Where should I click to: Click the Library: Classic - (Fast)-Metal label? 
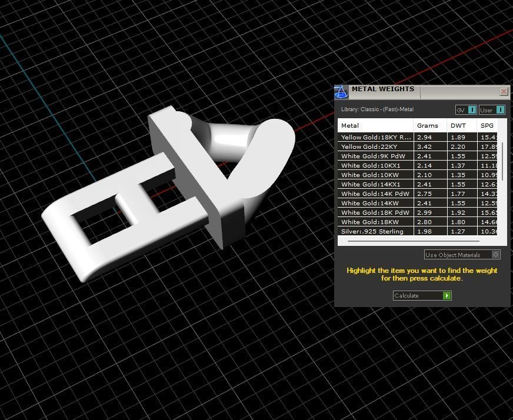[377, 109]
